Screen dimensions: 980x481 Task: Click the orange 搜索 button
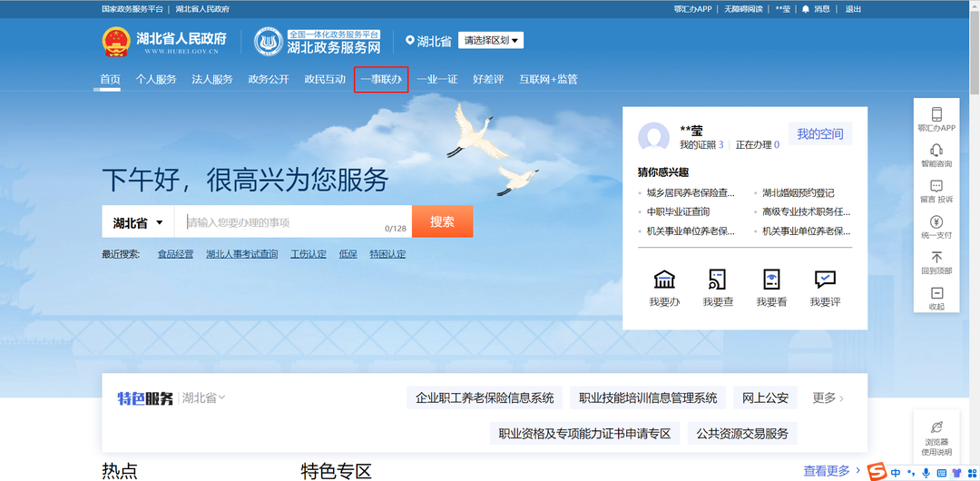pos(442,221)
